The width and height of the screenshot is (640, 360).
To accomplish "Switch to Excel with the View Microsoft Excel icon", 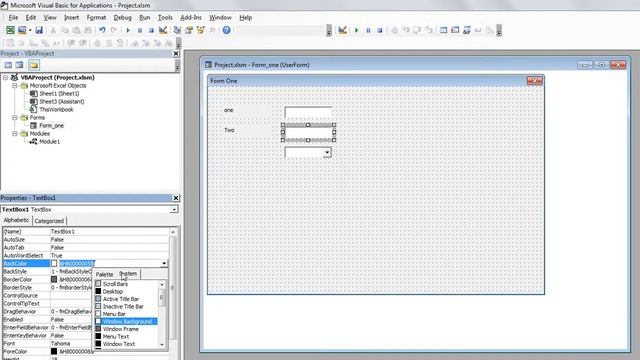I will click(x=10, y=30).
